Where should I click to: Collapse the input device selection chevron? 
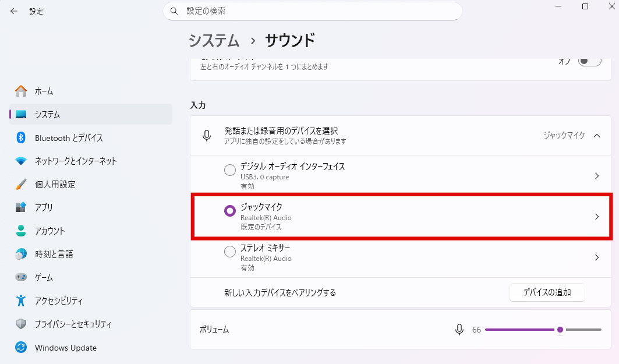[x=596, y=135]
